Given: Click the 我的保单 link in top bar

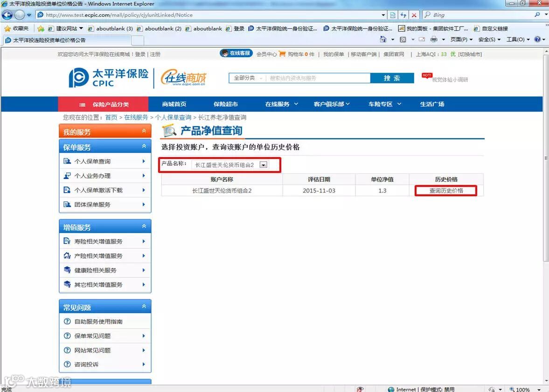Looking at the screenshot, I should click(334, 54).
